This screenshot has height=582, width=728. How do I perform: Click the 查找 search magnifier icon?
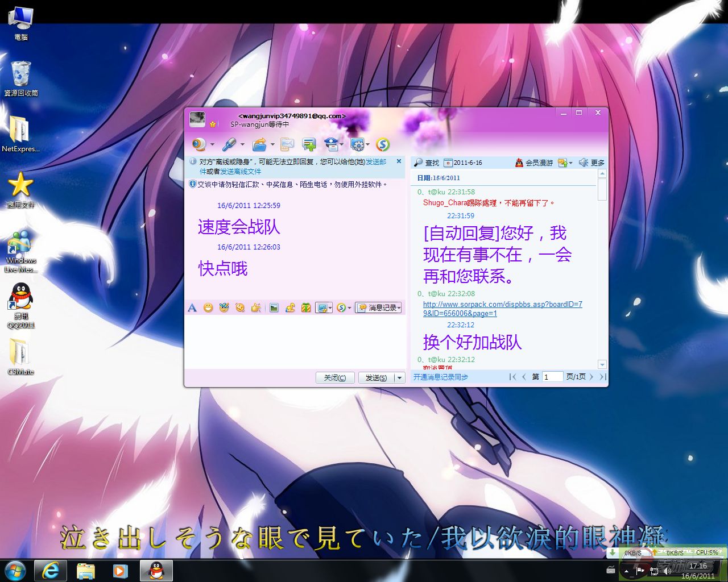click(x=419, y=163)
